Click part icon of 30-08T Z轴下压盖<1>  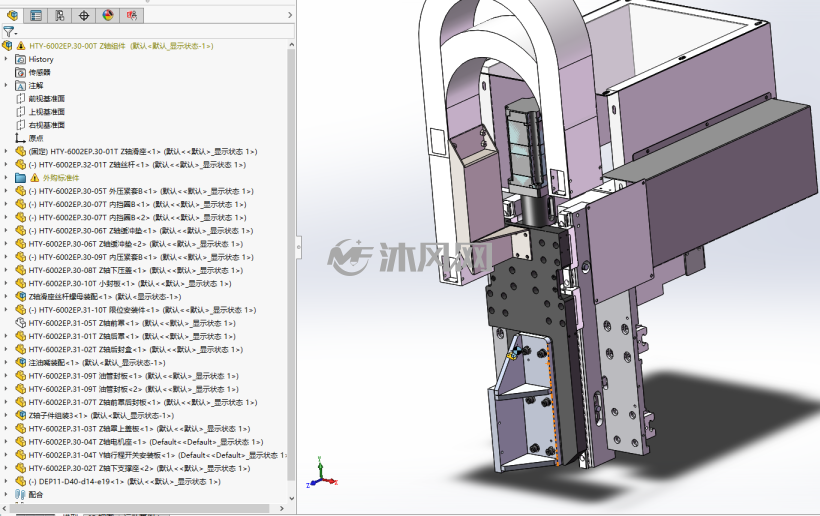coord(20,270)
